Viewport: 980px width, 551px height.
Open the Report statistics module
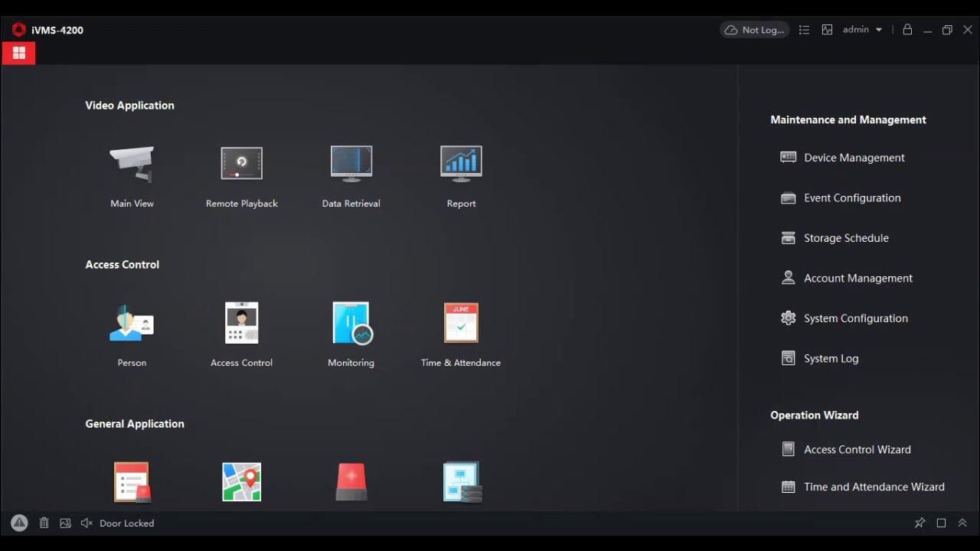pyautogui.click(x=461, y=164)
